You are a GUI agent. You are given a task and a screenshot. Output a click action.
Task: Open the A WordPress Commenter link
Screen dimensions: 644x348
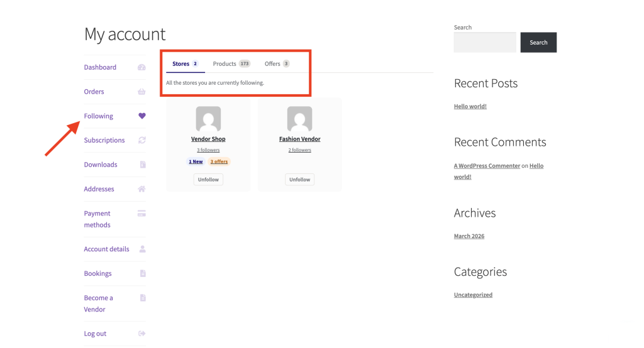coord(487,166)
